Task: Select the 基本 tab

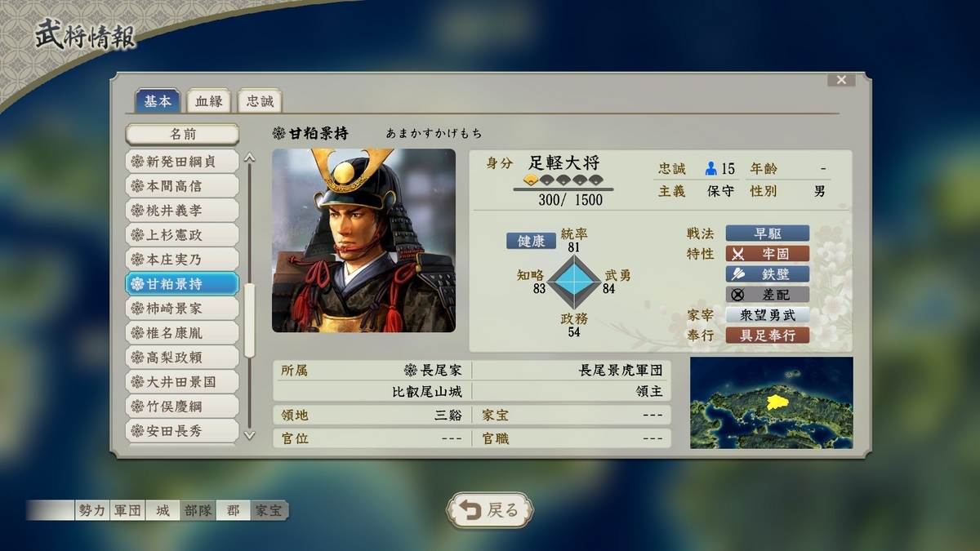Action: click(x=158, y=101)
